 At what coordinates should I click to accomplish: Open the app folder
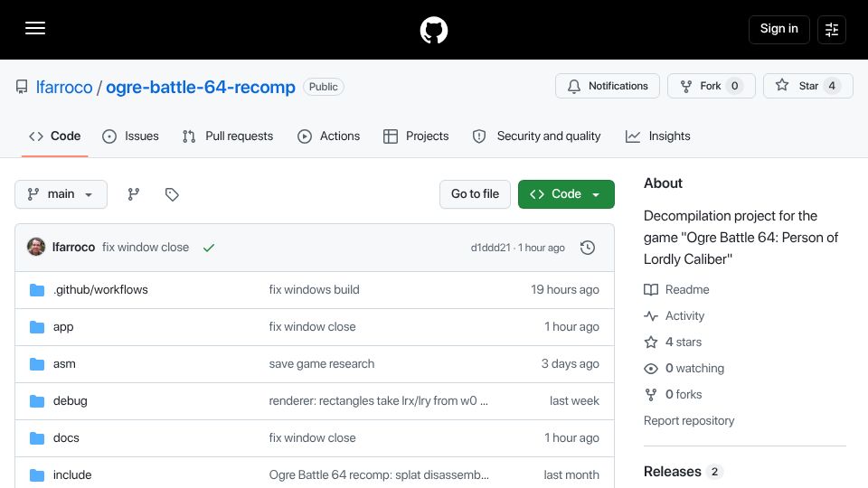pyautogui.click(x=63, y=327)
